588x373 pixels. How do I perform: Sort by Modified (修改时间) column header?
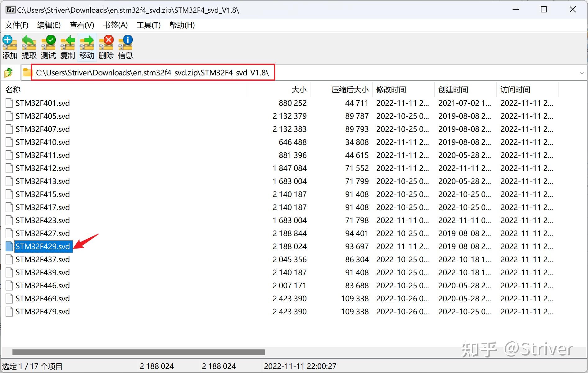click(404, 90)
